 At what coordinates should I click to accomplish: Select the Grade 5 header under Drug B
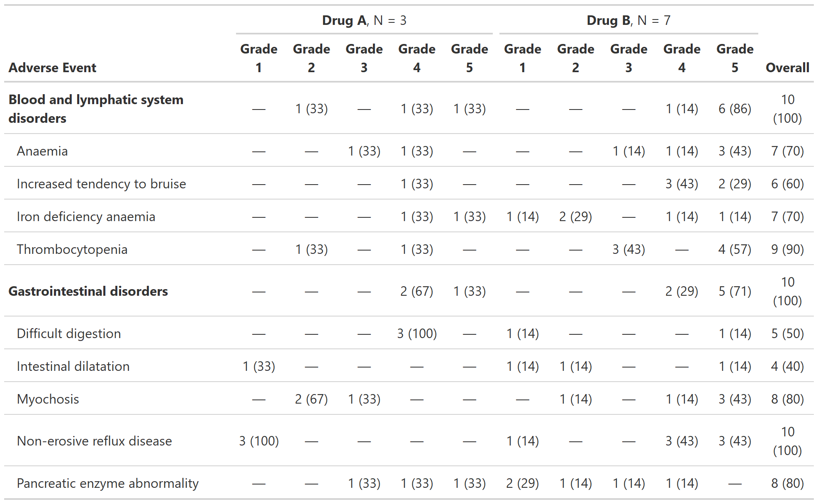point(735,58)
